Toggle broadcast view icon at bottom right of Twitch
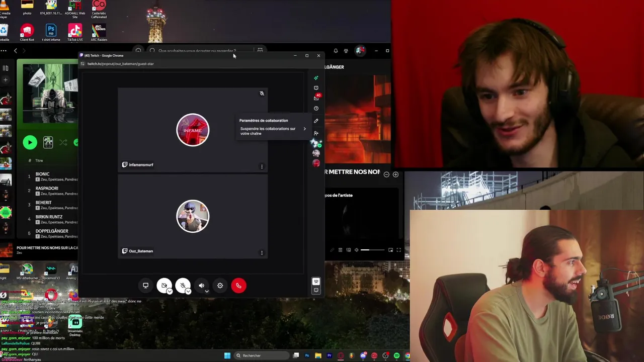The height and width of the screenshot is (362, 644). point(316,282)
